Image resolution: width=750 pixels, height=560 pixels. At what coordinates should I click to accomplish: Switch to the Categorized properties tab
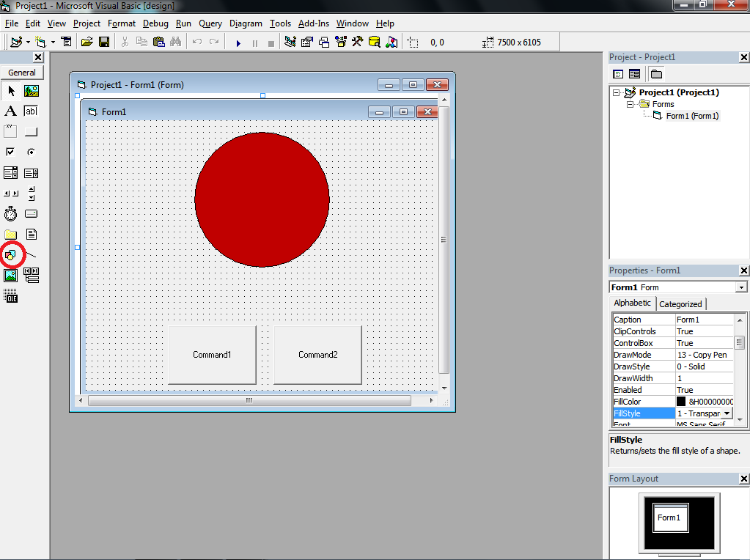click(680, 303)
